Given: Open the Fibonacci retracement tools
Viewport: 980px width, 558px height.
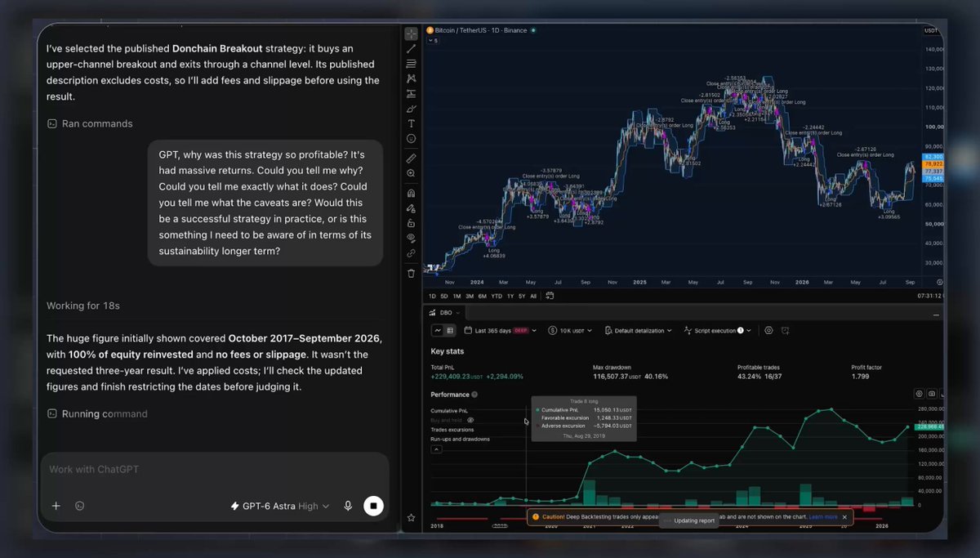Looking at the screenshot, I should (411, 64).
